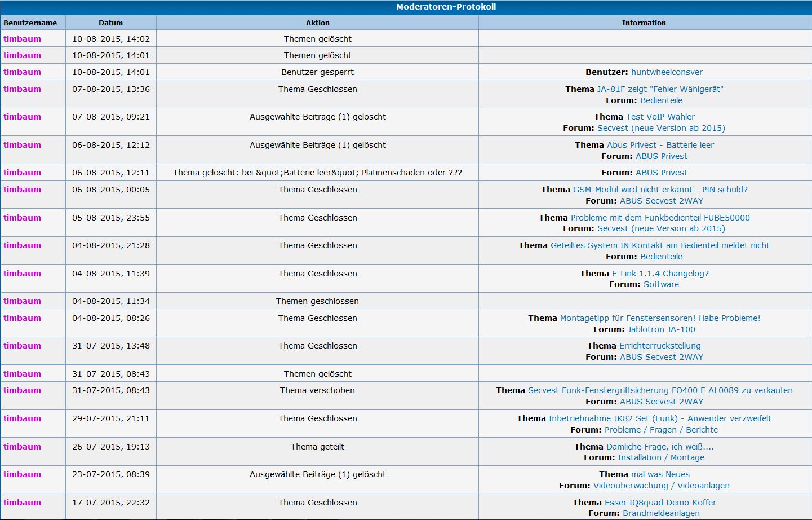The image size is (812, 520).
Task: Click the thread Abus Privest - Batterie leer
Action: pyautogui.click(x=660, y=145)
